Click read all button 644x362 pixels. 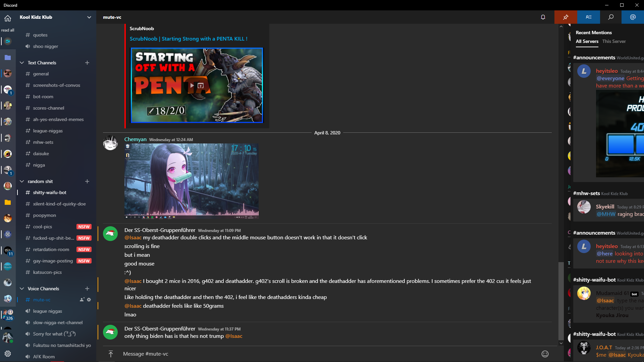pos(8,30)
